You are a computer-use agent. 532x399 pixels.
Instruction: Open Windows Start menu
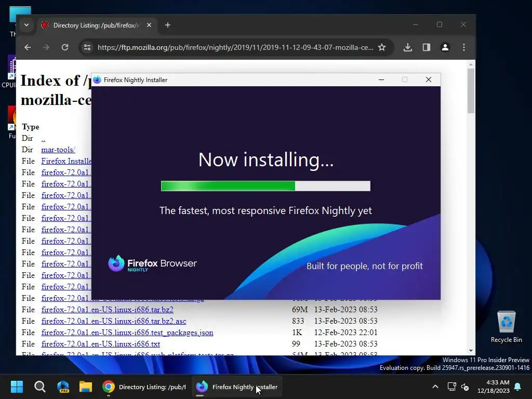tap(17, 387)
